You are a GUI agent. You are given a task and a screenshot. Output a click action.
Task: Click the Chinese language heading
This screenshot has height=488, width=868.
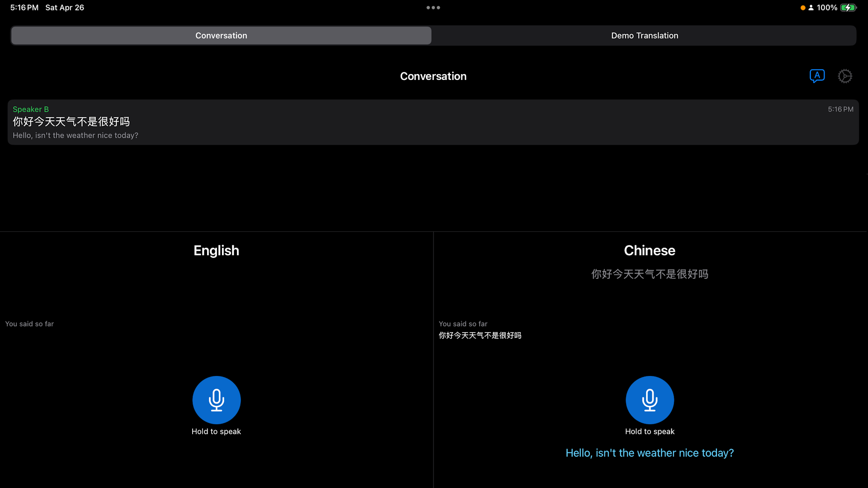[x=650, y=250]
